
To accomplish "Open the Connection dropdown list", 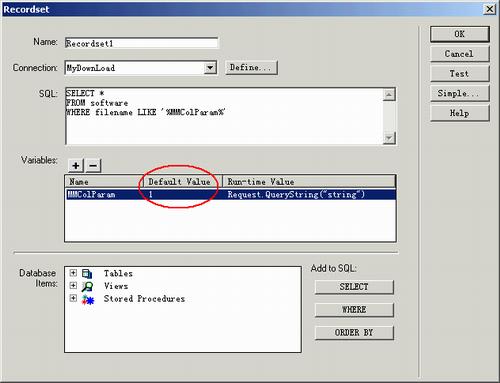I will pos(210,68).
